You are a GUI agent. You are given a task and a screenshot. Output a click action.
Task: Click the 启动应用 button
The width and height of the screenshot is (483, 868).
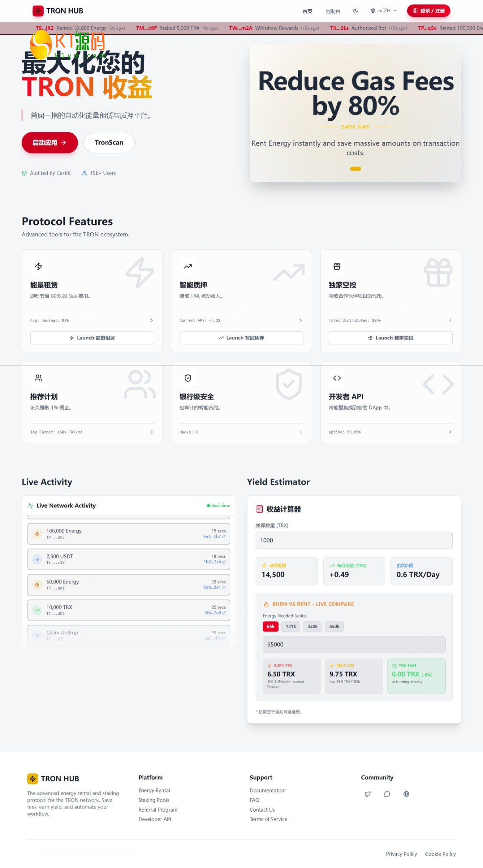(x=50, y=143)
